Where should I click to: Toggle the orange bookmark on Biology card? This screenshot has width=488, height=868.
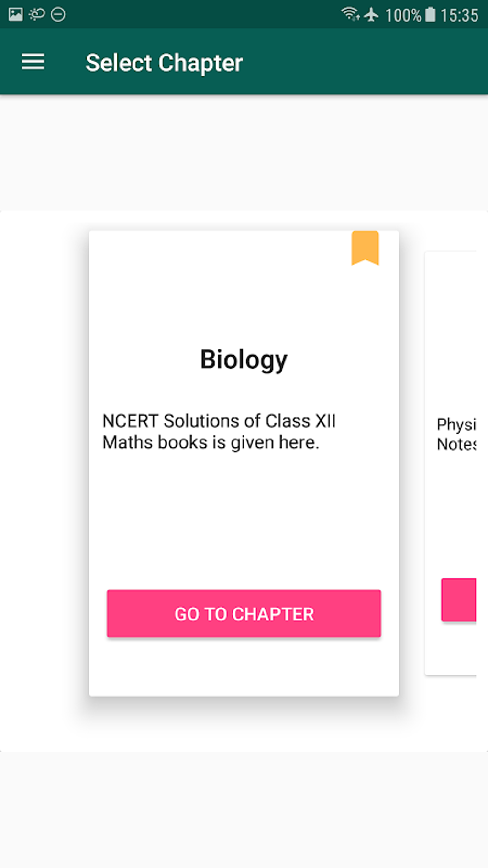(365, 248)
